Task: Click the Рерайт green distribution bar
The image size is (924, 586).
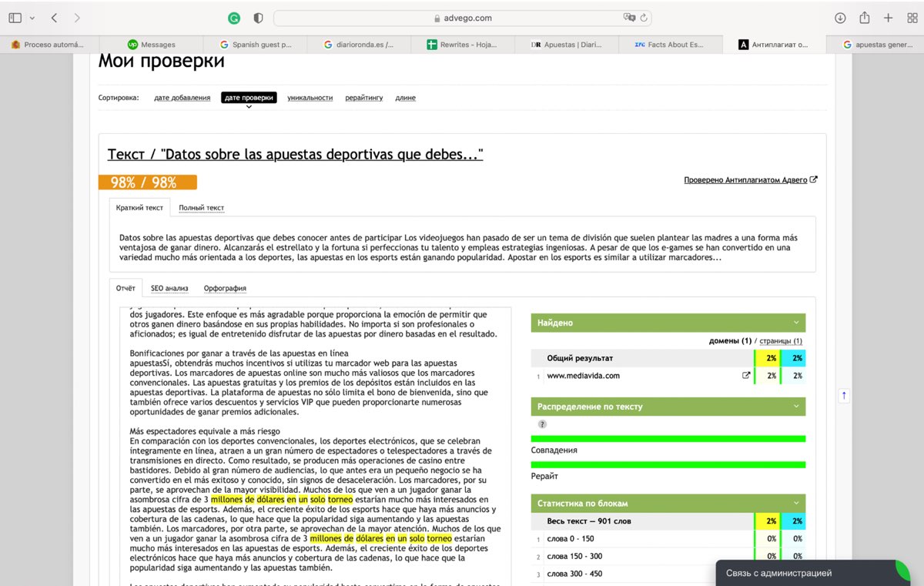Action: (x=668, y=465)
